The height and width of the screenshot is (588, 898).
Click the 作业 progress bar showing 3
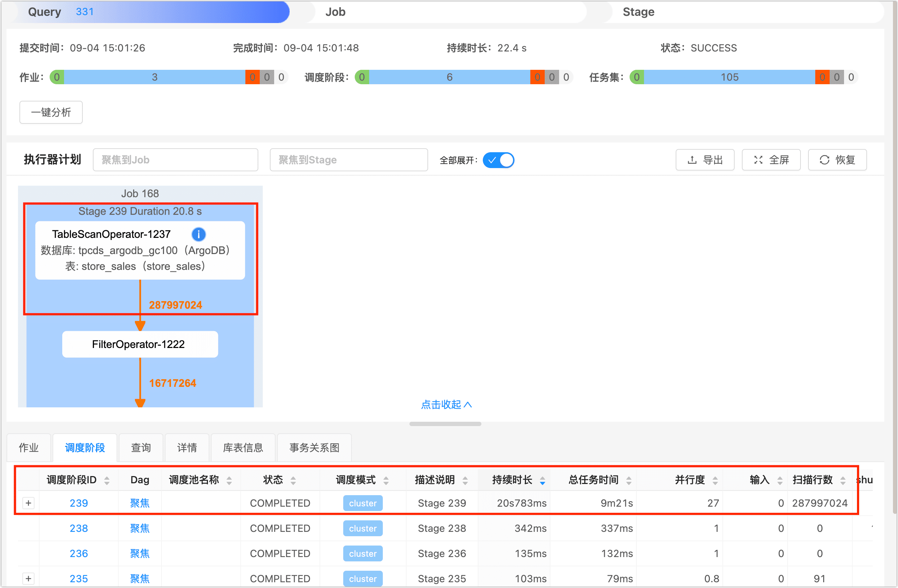click(x=155, y=77)
